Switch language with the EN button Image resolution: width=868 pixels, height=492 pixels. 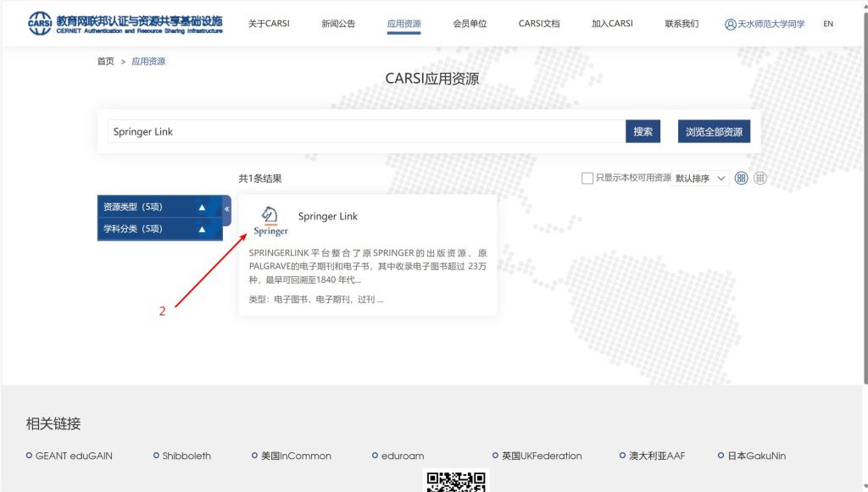click(x=828, y=24)
